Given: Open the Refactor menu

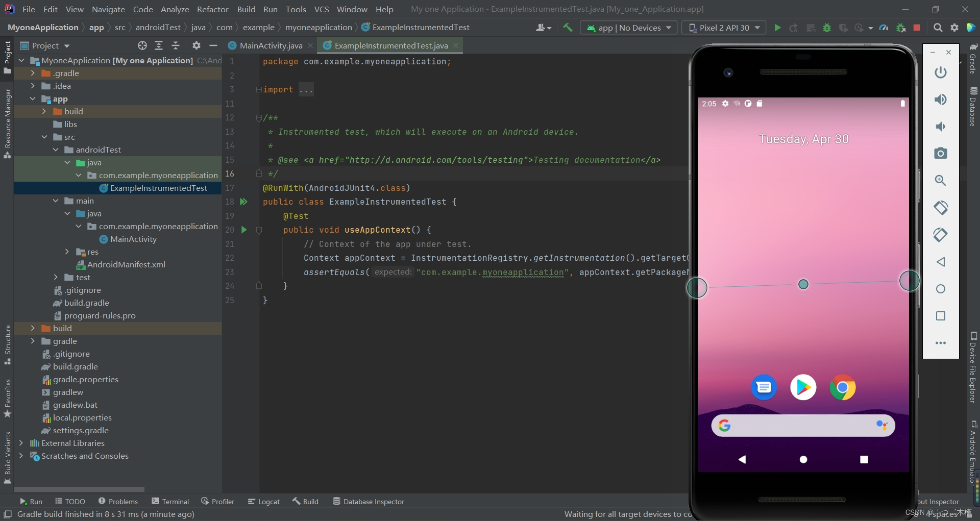Looking at the screenshot, I should 213,9.
